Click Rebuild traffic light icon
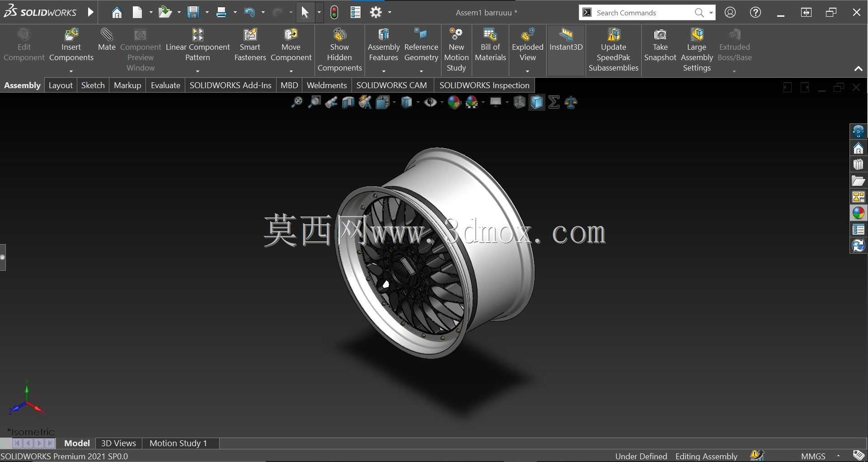This screenshot has height=462, width=868. (334, 12)
